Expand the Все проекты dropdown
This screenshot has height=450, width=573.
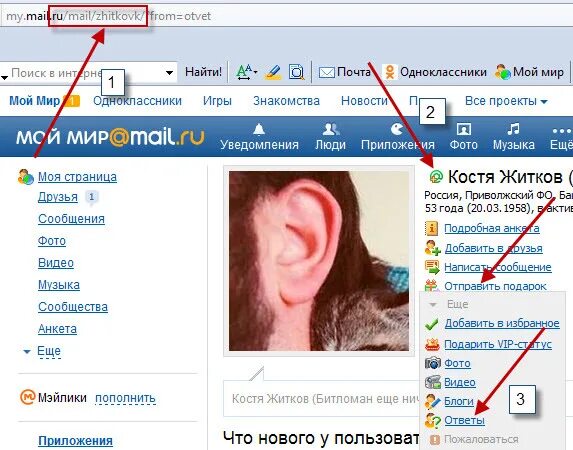pyautogui.click(x=506, y=101)
